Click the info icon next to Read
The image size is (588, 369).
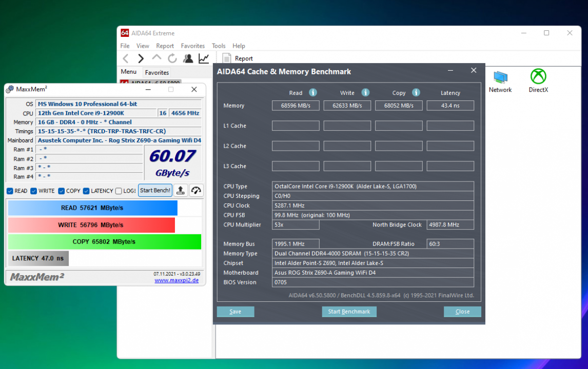(x=312, y=93)
